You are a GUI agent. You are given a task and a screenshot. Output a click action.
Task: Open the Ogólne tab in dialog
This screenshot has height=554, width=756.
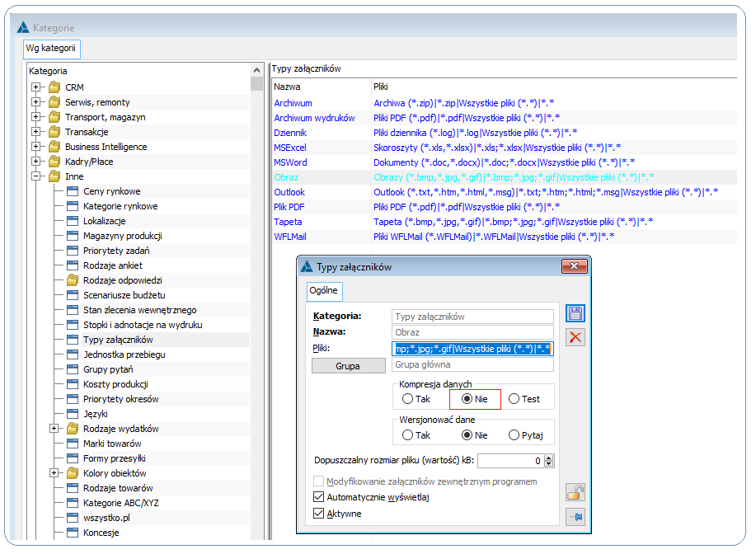point(324,291)
